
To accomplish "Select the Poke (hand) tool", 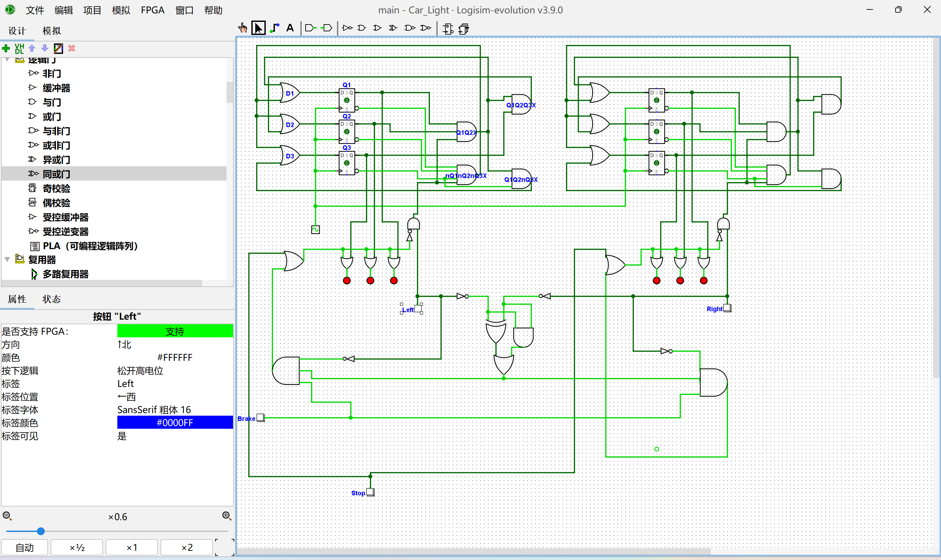I will 243,28.
